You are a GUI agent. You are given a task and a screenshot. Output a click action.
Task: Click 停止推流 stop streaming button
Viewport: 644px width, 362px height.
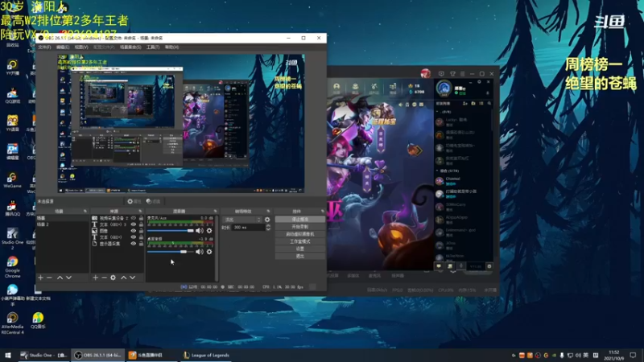(299, 220)
